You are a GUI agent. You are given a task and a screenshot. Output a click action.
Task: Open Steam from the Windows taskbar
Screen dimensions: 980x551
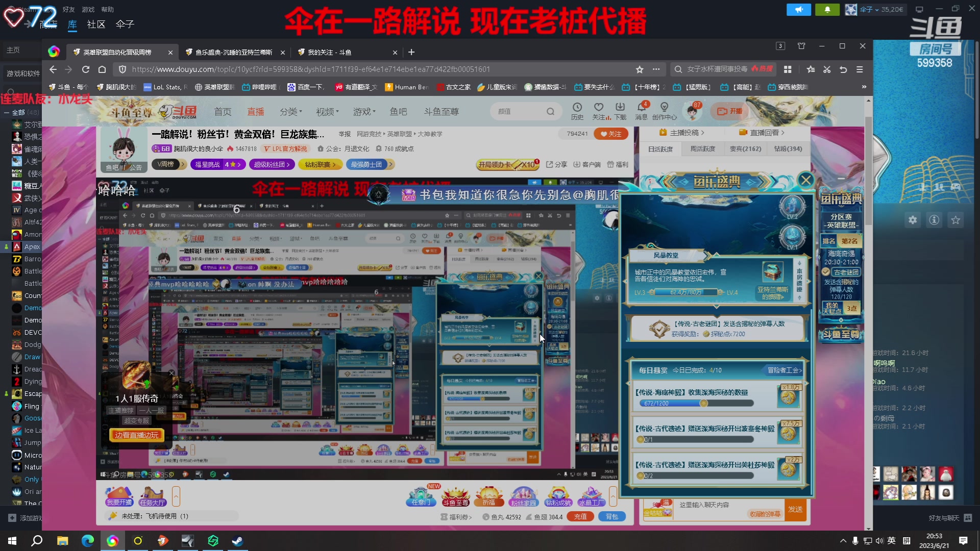[x=237, y=541]
